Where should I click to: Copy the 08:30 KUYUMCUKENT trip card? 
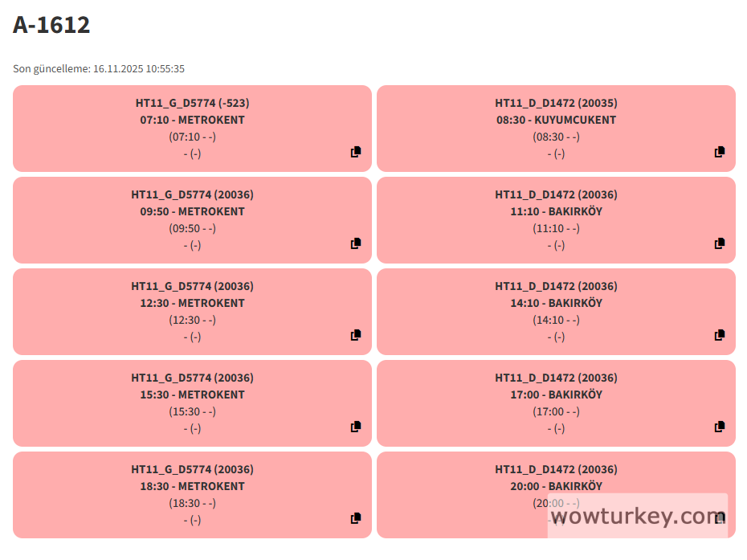pyautogui.click(x=720, y=152)
